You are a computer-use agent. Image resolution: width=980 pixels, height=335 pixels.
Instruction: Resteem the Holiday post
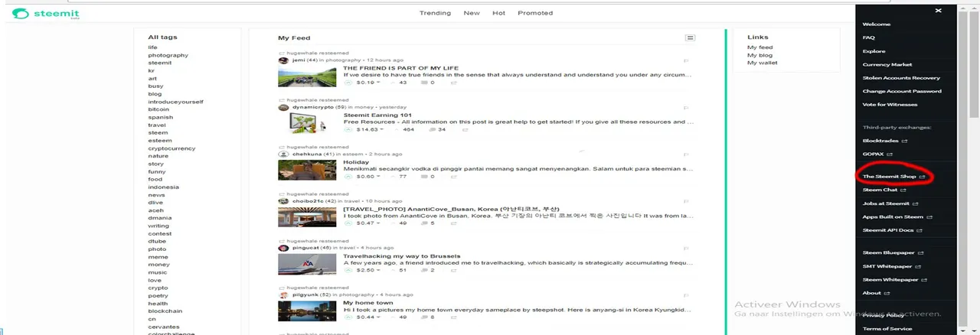click(453, 177)
